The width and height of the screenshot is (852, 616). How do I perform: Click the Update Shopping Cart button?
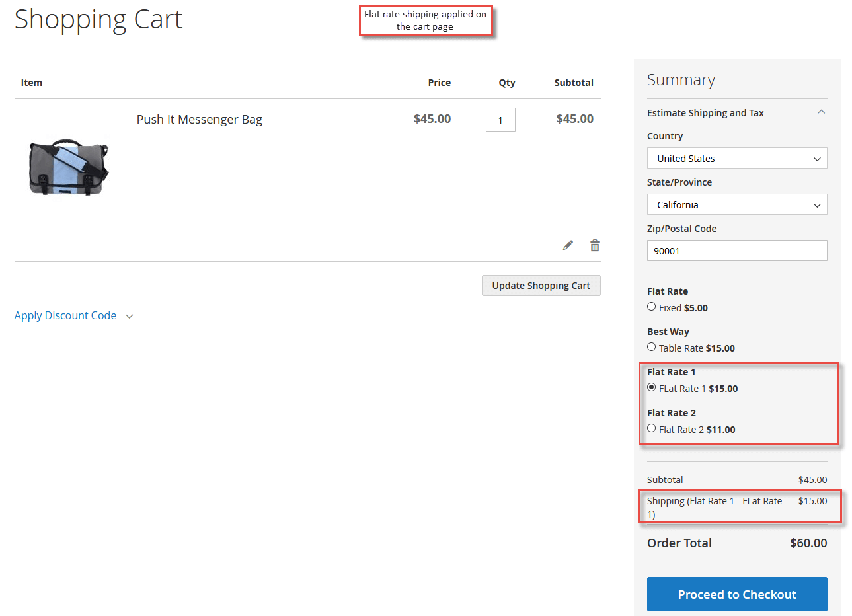pyautogui.click(x=541, y=286)
